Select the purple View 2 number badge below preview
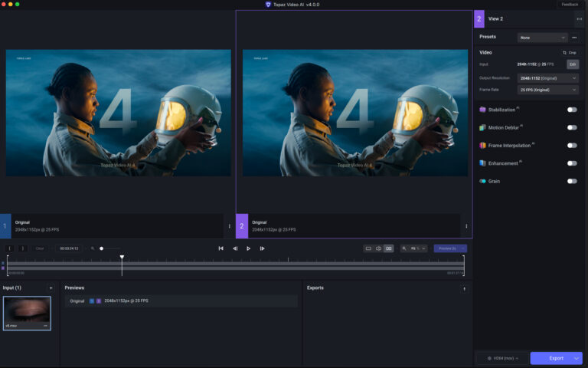Screen dimensions: 588x368 point(242,226)
